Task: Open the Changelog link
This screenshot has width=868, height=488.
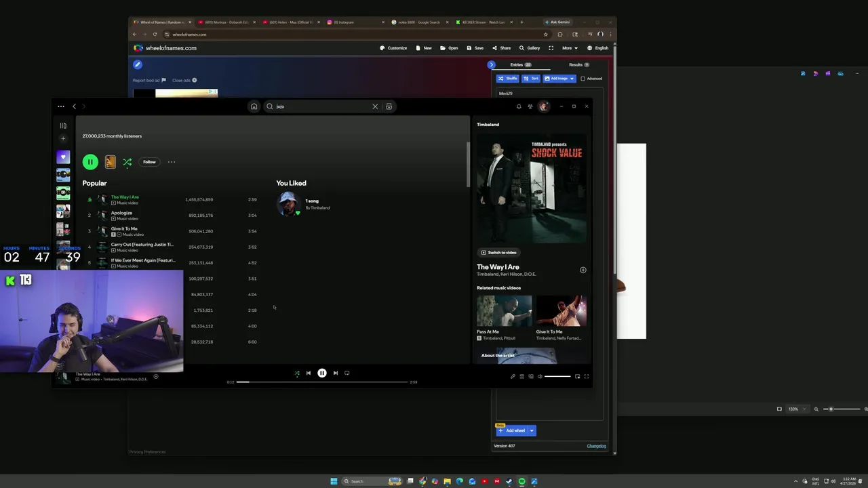Action: pos(596,446)
